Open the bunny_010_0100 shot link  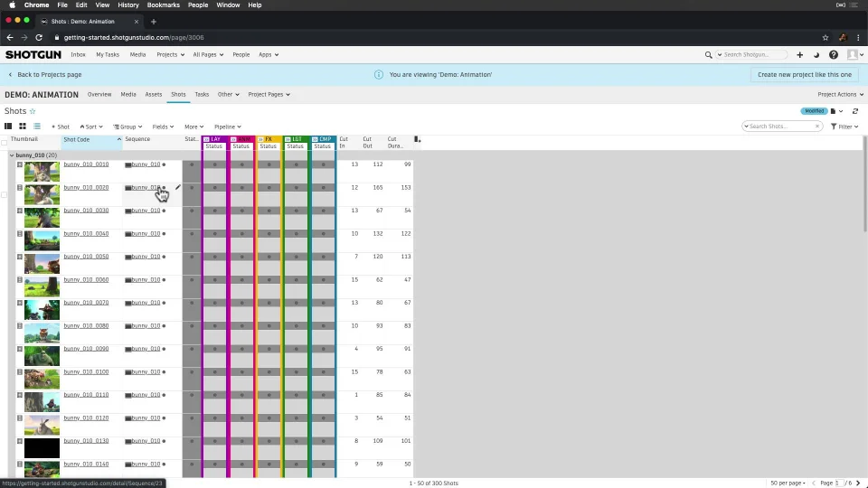(86, 371)
